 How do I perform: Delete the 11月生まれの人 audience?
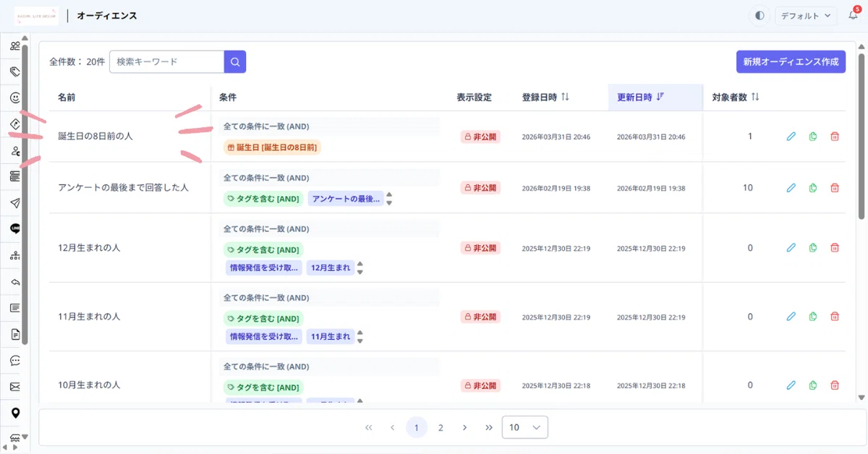click(835, 317)
